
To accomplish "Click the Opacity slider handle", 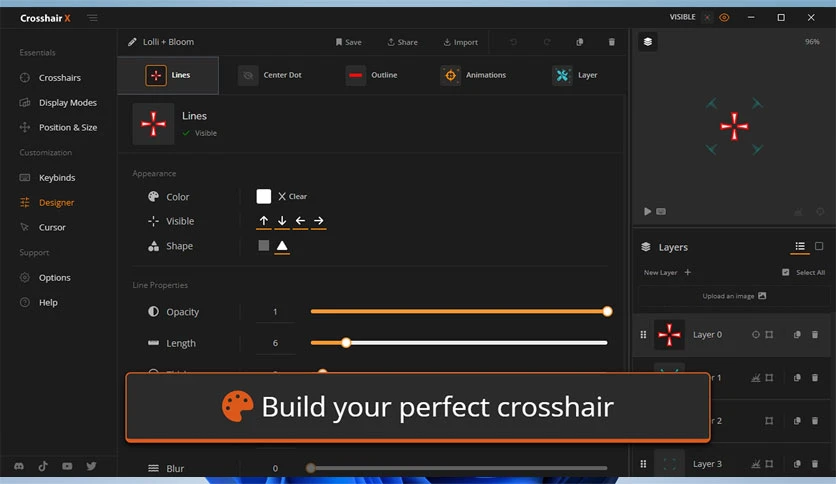I will (x=607, y=311).
